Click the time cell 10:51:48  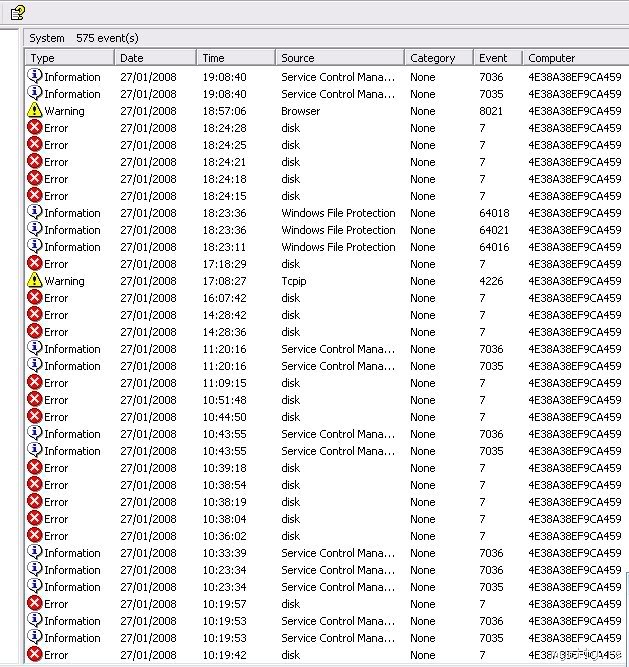[x=225, y=400]
